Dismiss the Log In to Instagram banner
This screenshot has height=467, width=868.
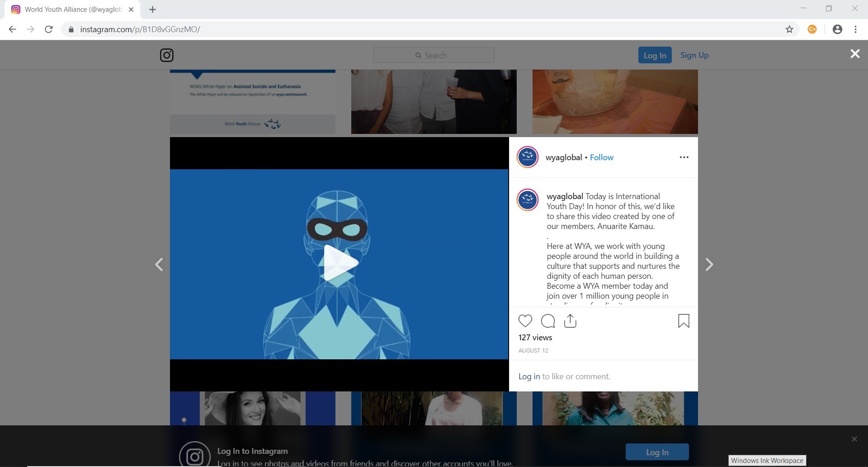pos(854,439)
